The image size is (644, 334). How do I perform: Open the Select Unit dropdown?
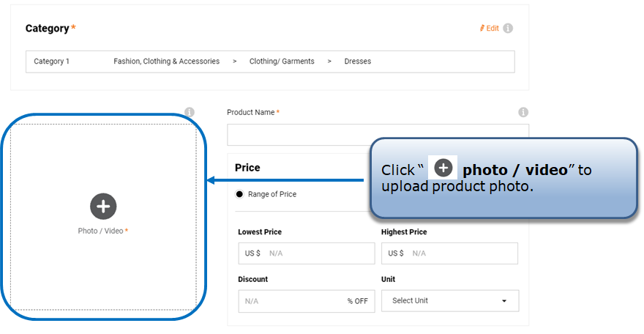click(x=449, y=301)
